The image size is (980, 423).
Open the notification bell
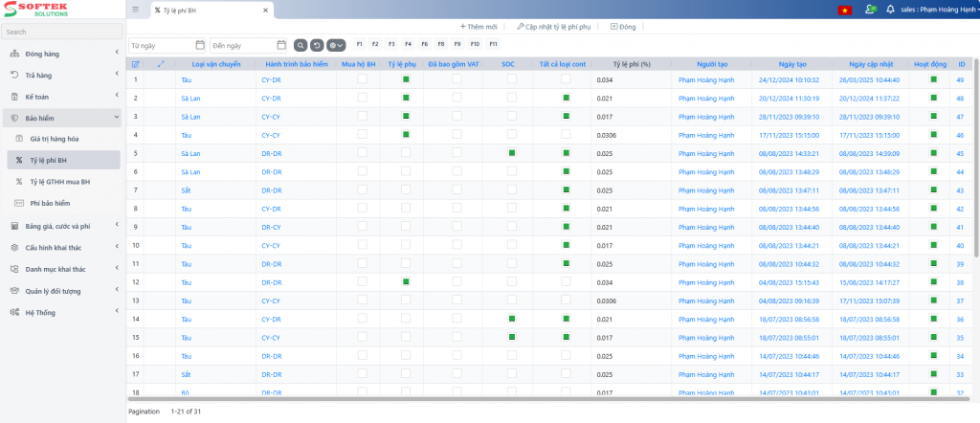click(x=890, y=9)
